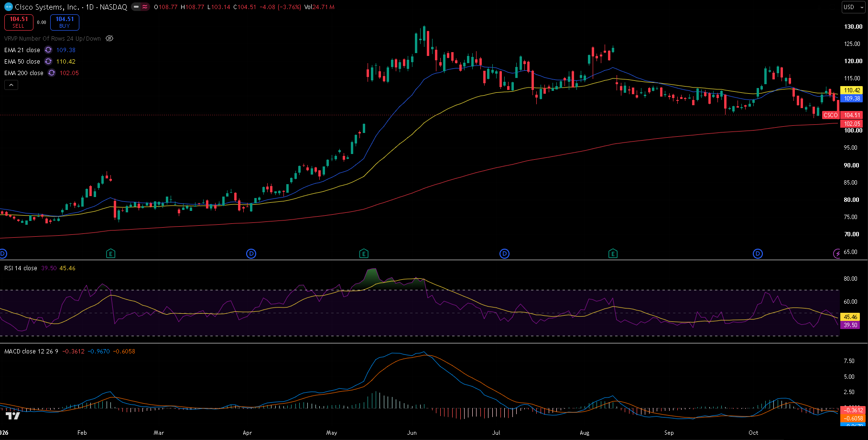Click the Jun label on the time axis
The image size is (868, 440).
pos(412,432)
